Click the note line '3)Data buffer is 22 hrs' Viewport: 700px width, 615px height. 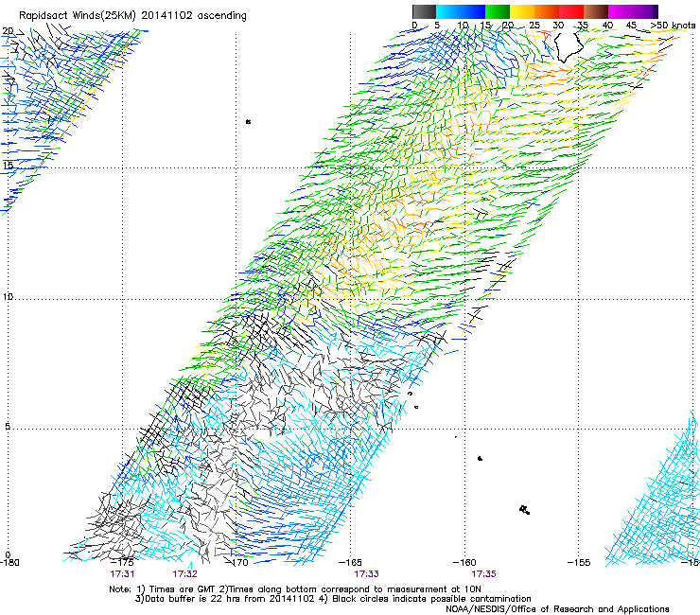point(333,599)
